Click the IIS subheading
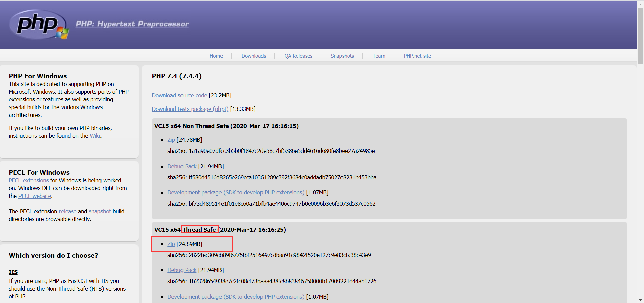This screenshot has width=644, height=303. tap(13, 272)
